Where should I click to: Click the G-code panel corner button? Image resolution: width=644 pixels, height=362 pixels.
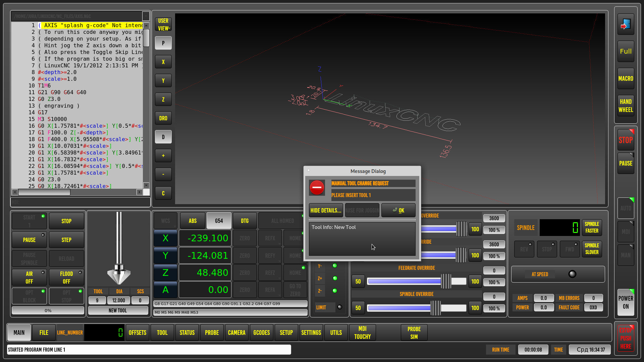coord(146,16)
